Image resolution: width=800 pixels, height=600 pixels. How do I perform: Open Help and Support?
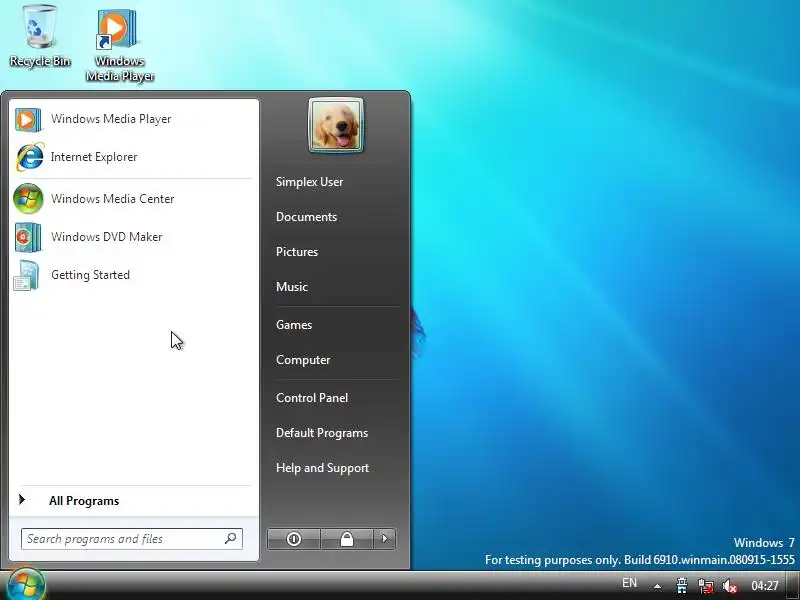pyautogui.click(x=322, y=468)
